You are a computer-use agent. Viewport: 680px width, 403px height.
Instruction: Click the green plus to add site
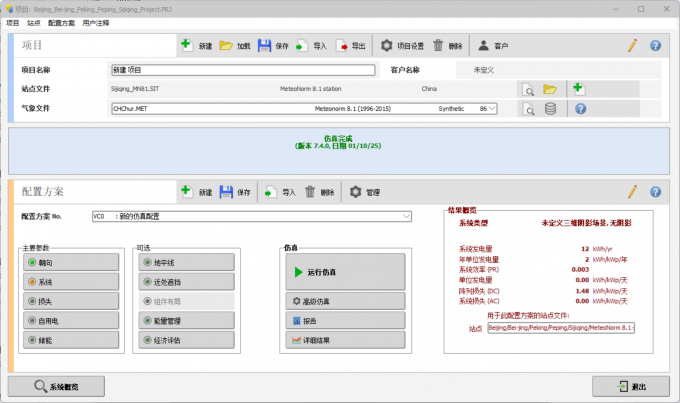pos(578,88)
